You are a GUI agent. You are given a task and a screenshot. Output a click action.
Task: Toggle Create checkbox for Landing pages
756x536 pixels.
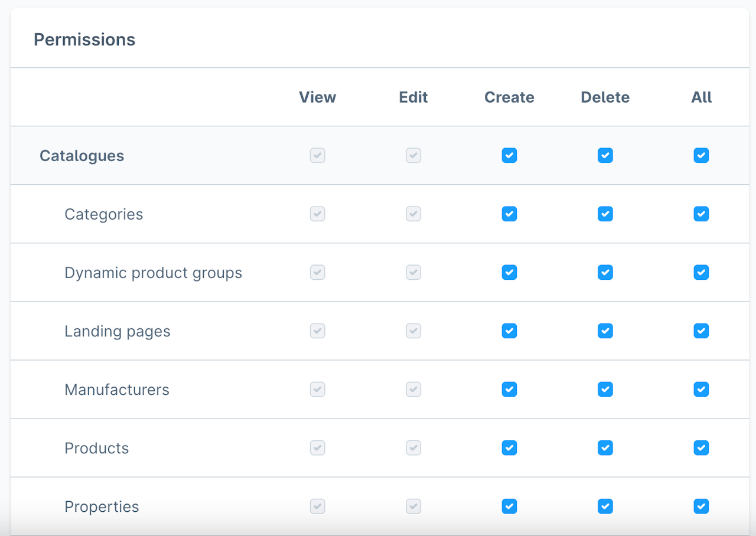click(509, 331)
